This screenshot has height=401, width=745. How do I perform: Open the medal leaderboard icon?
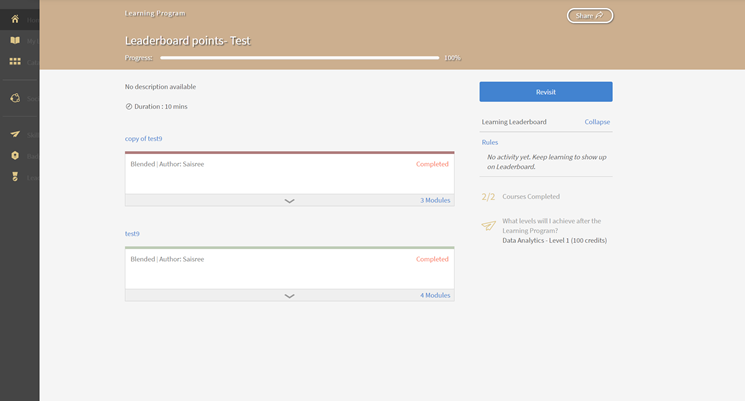click(x=15, y=177)
